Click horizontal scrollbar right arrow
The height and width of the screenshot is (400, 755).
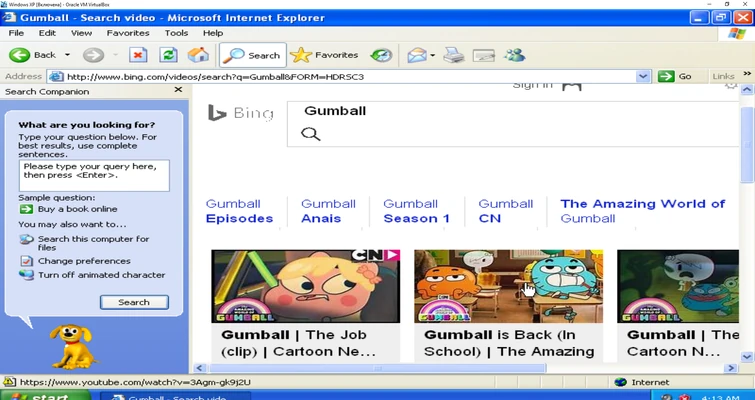(x=731, y=368)
